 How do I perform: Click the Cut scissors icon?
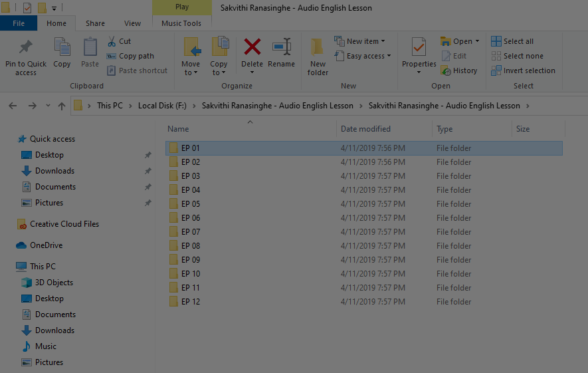pos(112,41)
